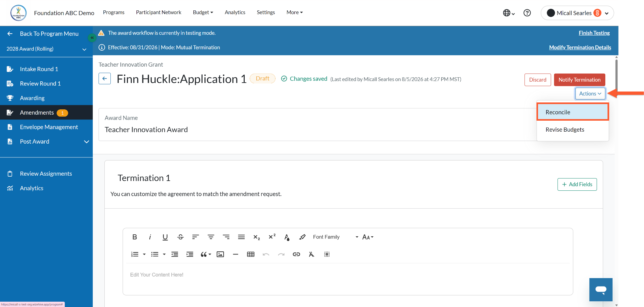Select Revise Budgets from Actions menu
Viewport: 644px width, 307px height.
click(573, 130)
